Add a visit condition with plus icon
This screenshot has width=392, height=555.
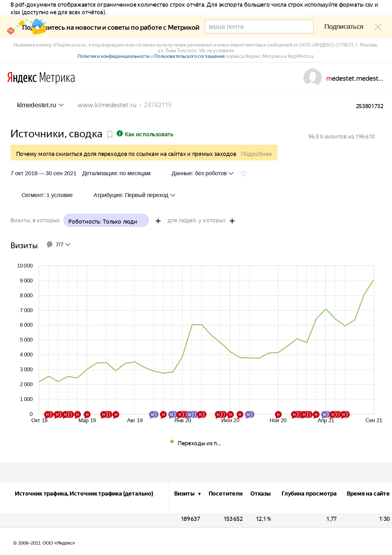pos(158,221)
